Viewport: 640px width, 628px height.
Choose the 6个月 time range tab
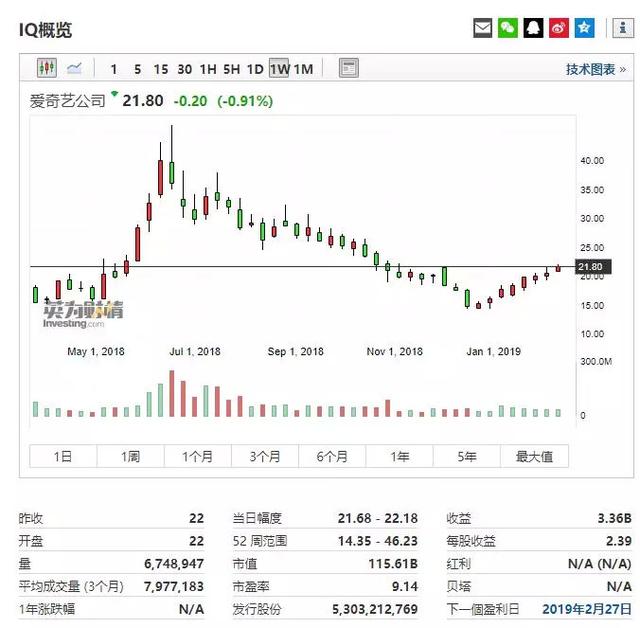pyautogui.click(x=332, y=456)
